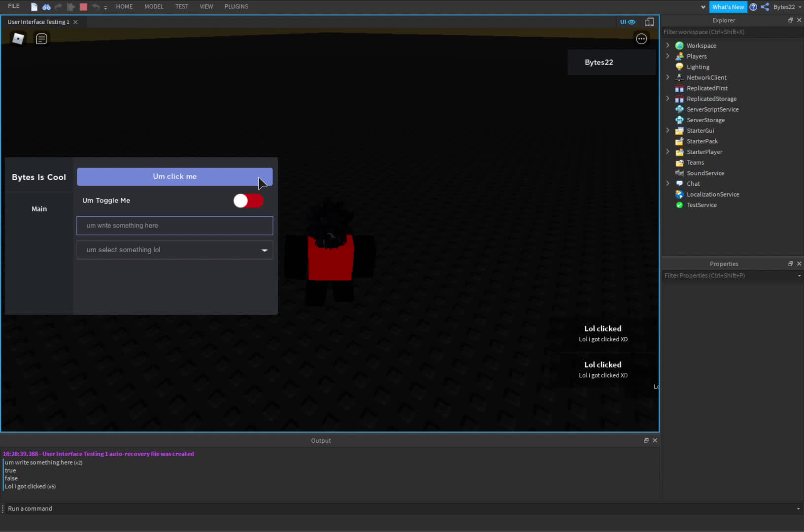Select the StarterPlayer icon
Image resolution: width=804 pixels, height=532 pixels.
[679, 152]
